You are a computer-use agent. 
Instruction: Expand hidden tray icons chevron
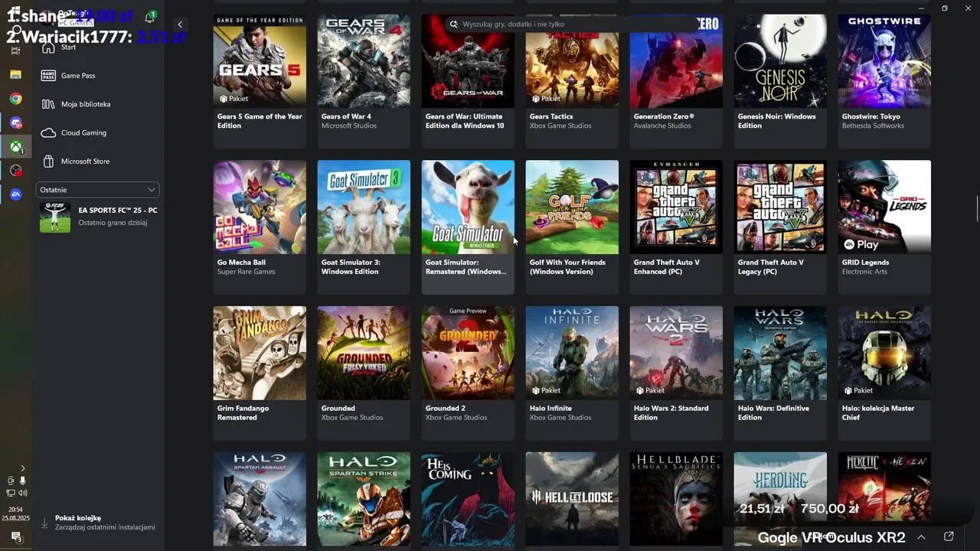pos(22,468)
